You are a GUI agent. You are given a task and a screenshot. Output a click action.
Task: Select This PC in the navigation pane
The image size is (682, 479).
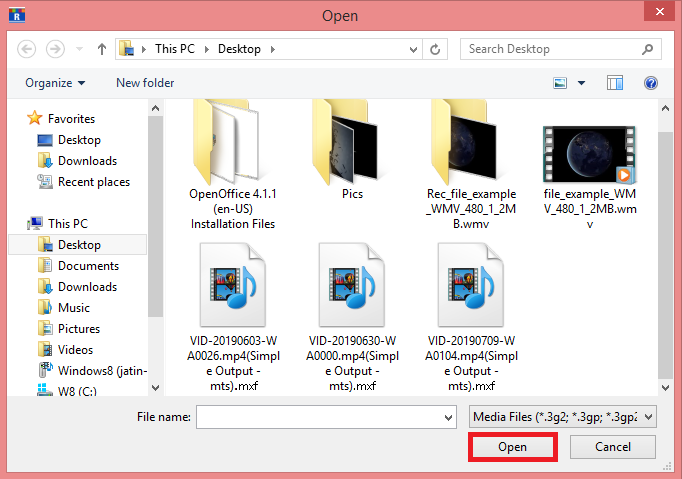click(68, 224)
